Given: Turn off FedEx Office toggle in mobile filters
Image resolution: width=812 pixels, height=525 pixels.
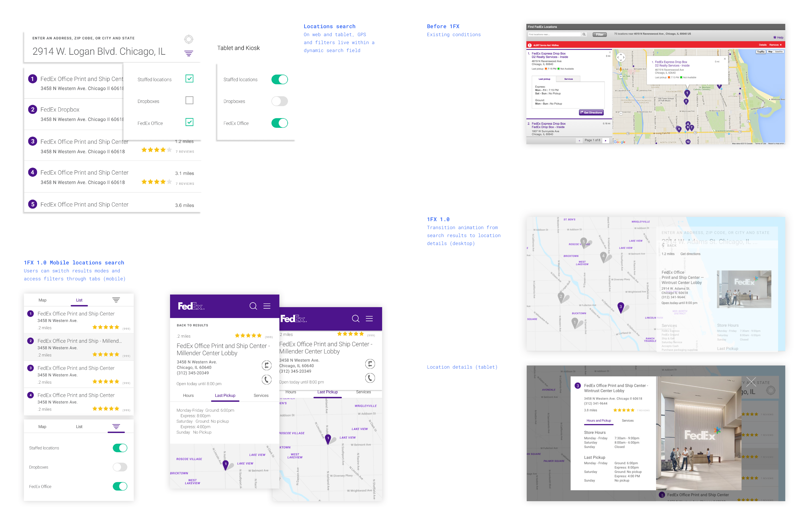Looking at the screenshot, I should pyautogui.click(x=120, y=486).
